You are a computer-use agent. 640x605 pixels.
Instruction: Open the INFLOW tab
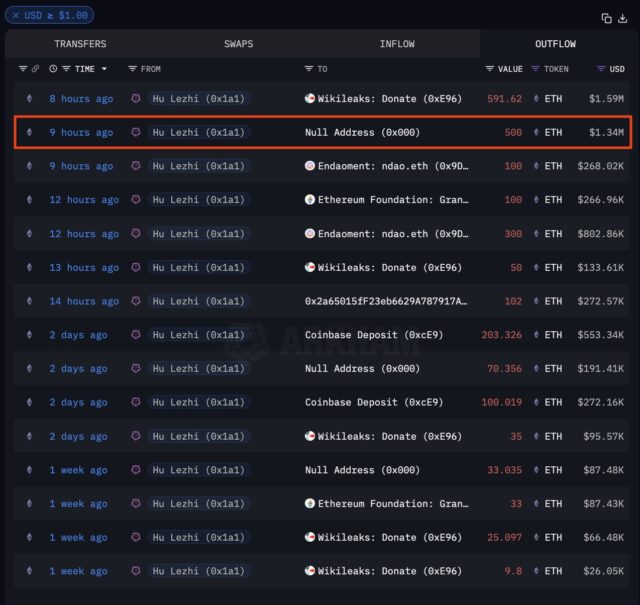pos(397,44)
